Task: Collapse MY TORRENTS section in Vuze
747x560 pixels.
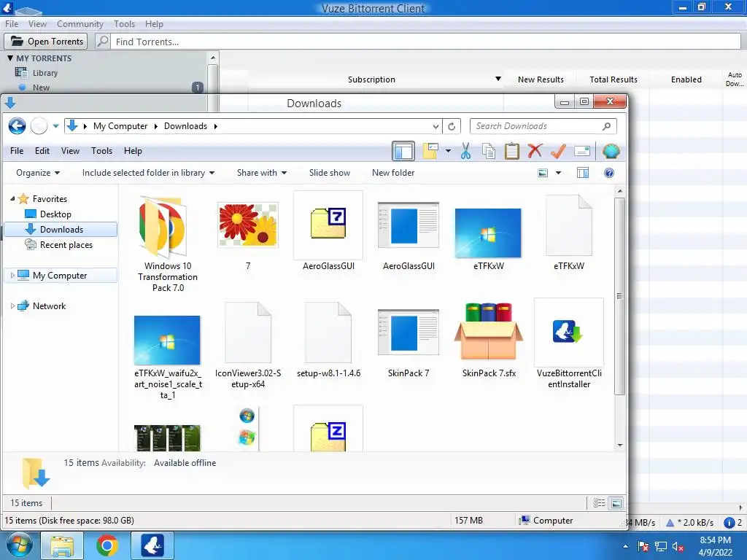Action: (x=10, y=58)
